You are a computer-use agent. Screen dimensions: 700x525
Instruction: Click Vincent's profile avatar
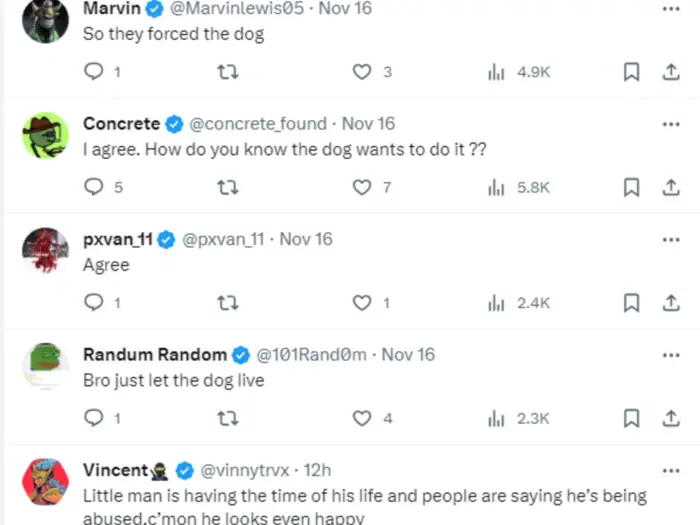(x=46, y=481)
